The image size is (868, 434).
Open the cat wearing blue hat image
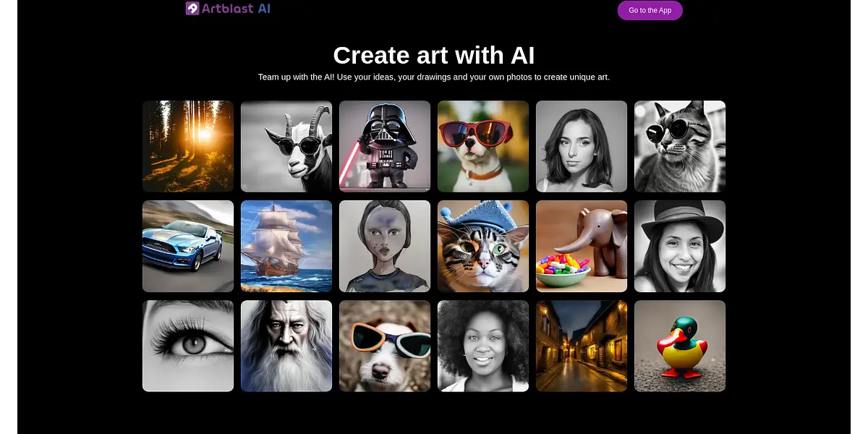(483, 246)
